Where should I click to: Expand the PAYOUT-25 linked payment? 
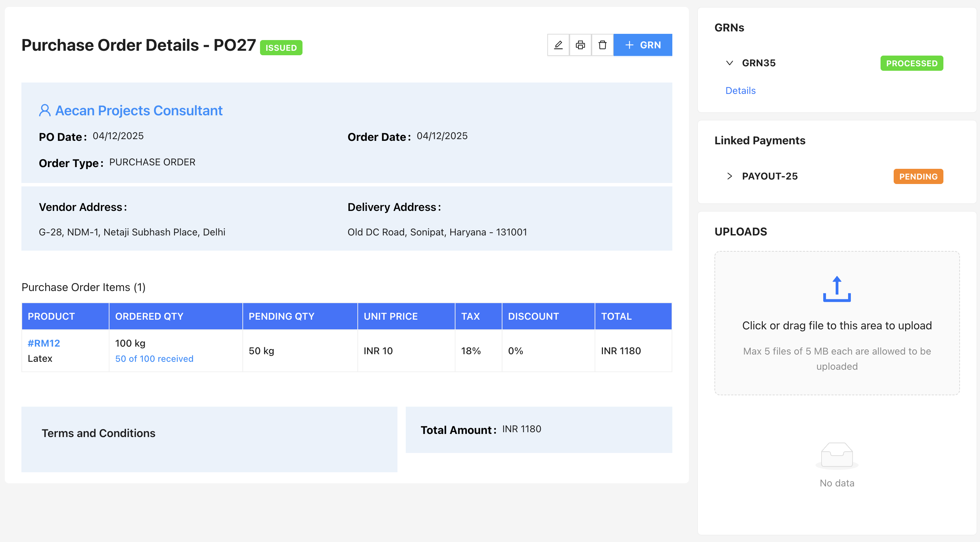coord(730,176)
